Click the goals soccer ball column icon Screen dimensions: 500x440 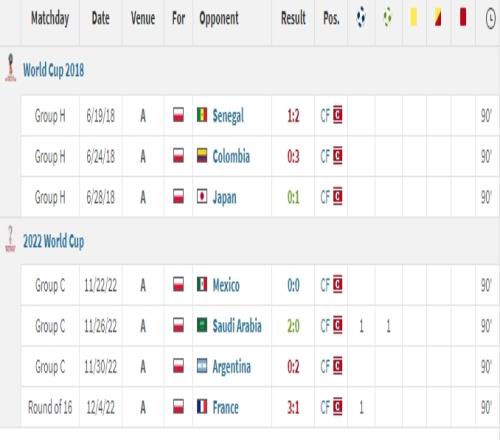click(x=361, y=18)
